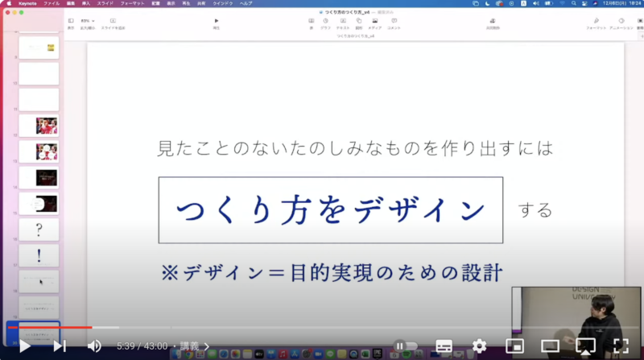Toggle theater mode view
The image size is (644, 360).
[x=550, y=346]
